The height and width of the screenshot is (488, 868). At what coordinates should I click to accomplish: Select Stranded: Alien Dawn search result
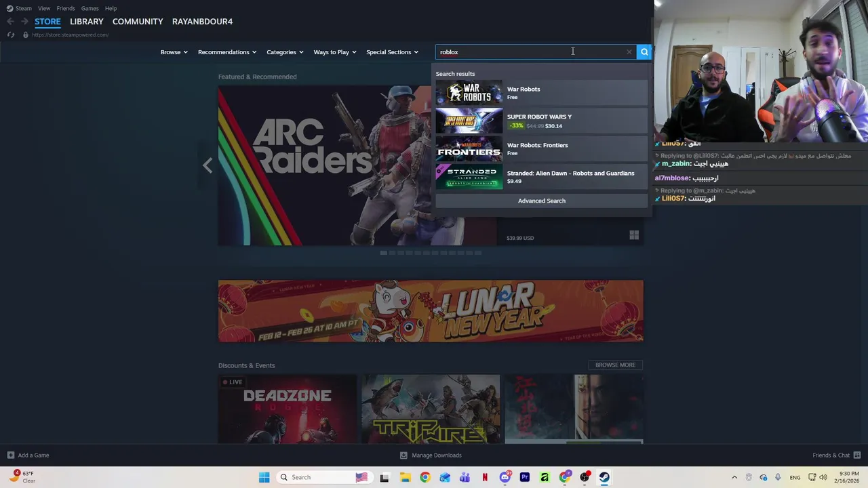click(x=542, y=177)
